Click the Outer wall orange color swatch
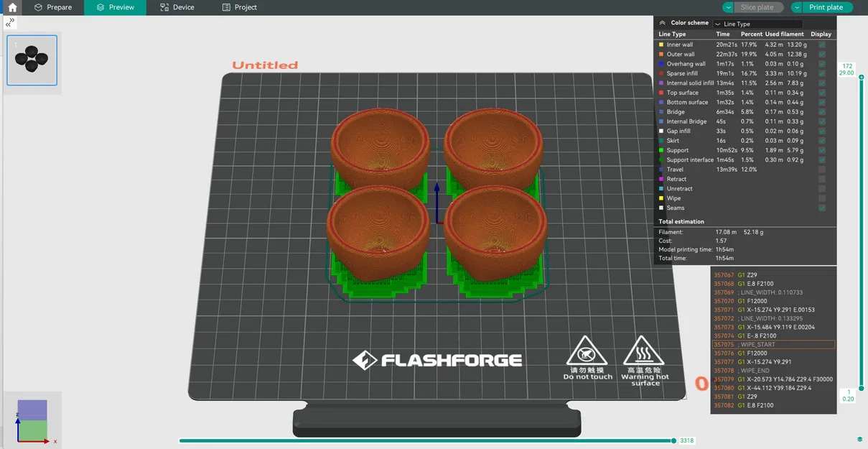Viewport: 868px width, 449px height. 661,54
